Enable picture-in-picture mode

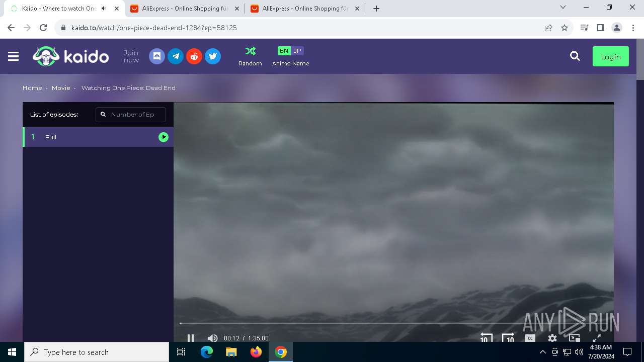(574, 338)
